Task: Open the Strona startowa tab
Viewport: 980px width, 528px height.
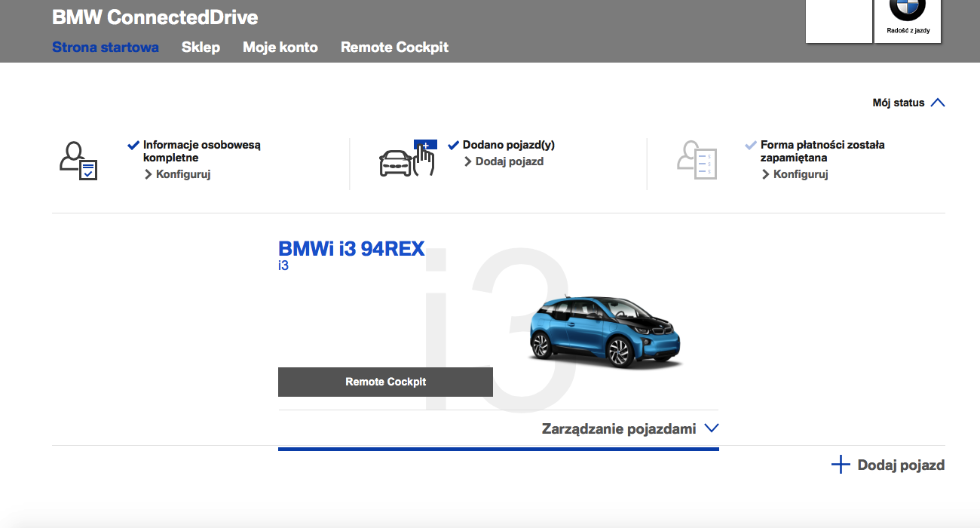Action: point(106,47)
